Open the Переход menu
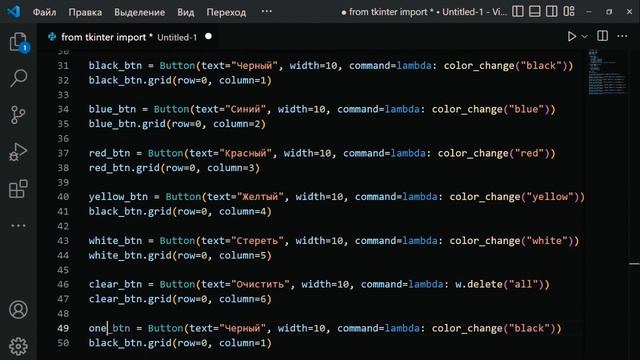Screen dimensions: 640x360 pyautogui.click(x=226, y=12)
